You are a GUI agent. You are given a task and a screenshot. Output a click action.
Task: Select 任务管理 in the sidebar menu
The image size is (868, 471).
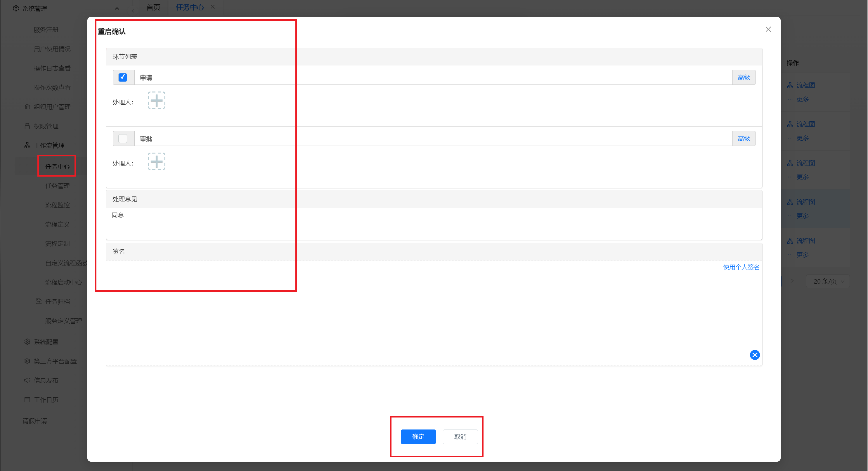pyautogui.click(x=57, y=186)
